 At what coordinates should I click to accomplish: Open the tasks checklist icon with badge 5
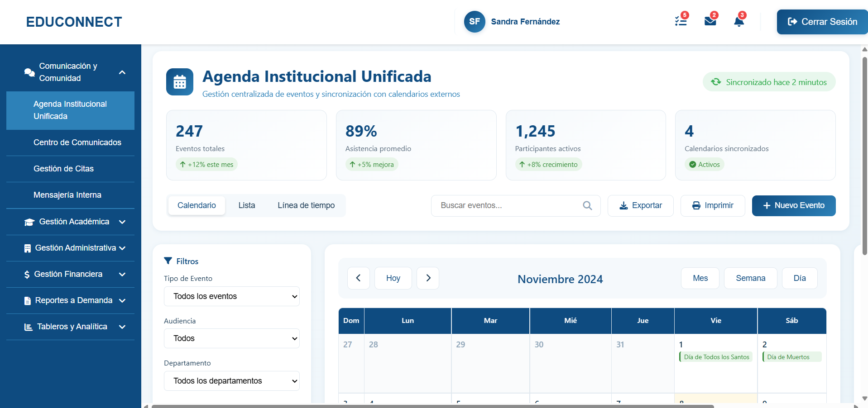pos(680,21)
